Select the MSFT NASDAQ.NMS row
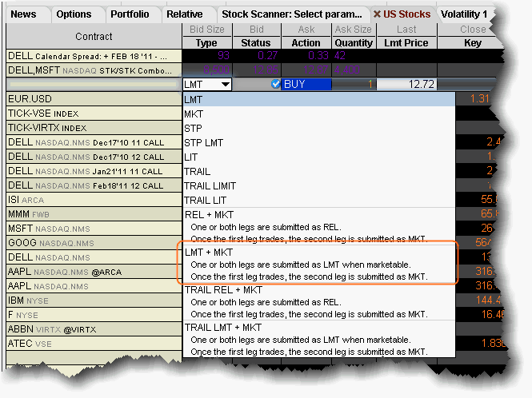The width and height of the screenshot is (532, 398). [94, 229]
